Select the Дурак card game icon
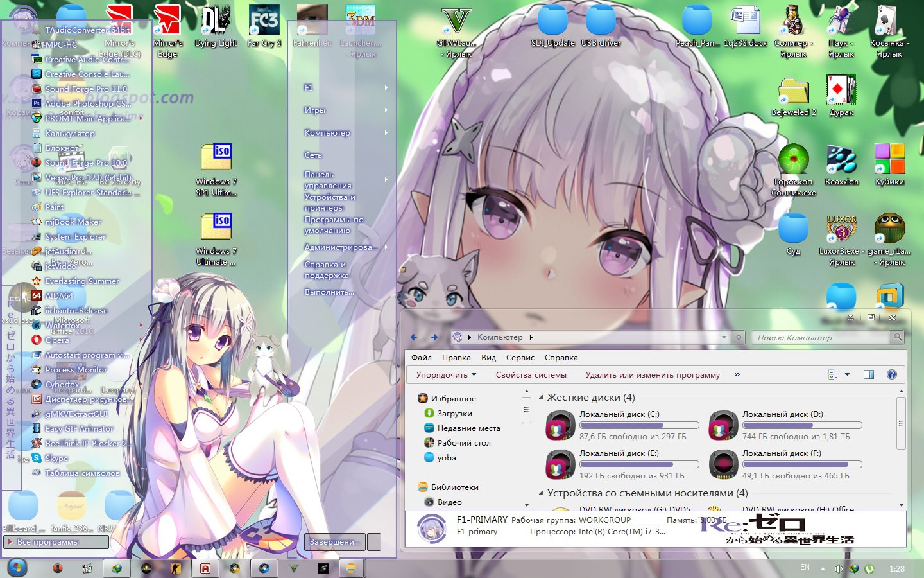 coord(841,96)
